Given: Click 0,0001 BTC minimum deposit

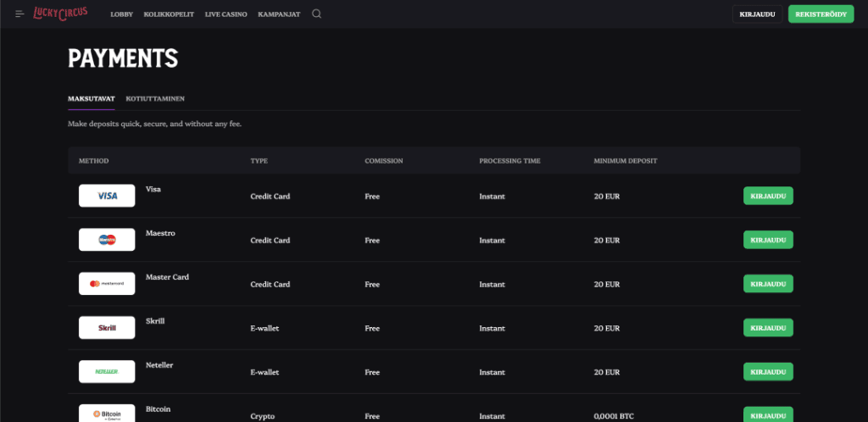Looking at the screenshot, I should [x=614, y=416].
